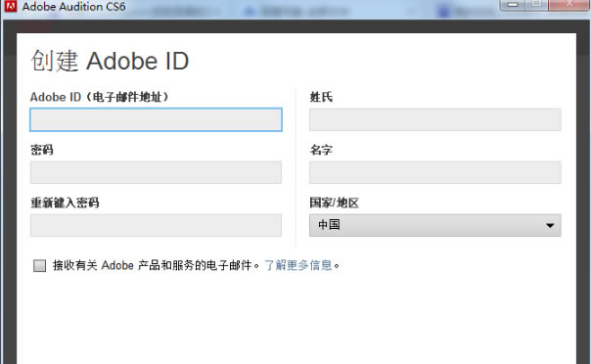The width and height of the screenshot is (591, 364).
Task: Click the 重新键入密码 label text
Action: tap(65, 203)
